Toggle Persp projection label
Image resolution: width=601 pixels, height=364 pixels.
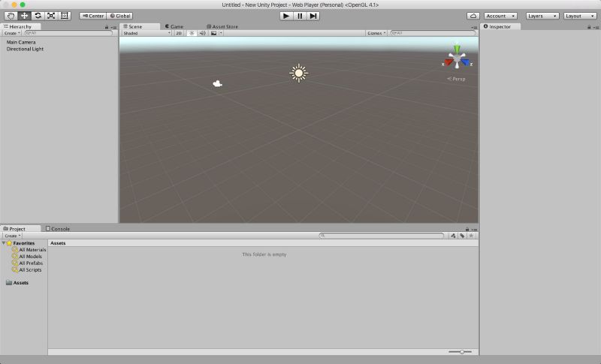(x=456, y=79)
